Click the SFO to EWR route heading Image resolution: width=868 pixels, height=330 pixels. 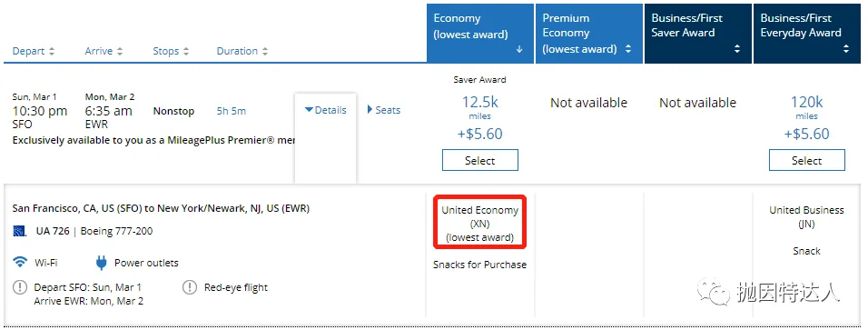point(161,208)
